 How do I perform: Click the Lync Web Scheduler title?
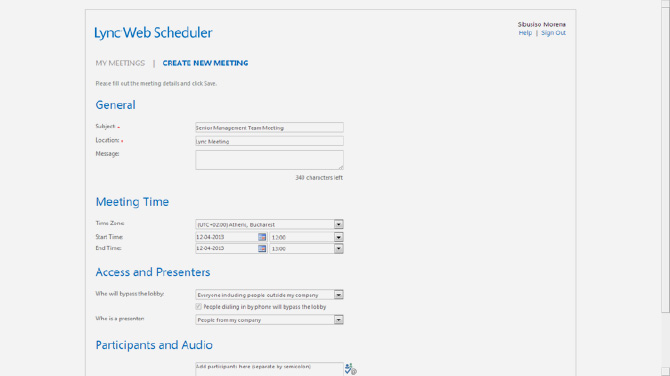pos(153,33)
